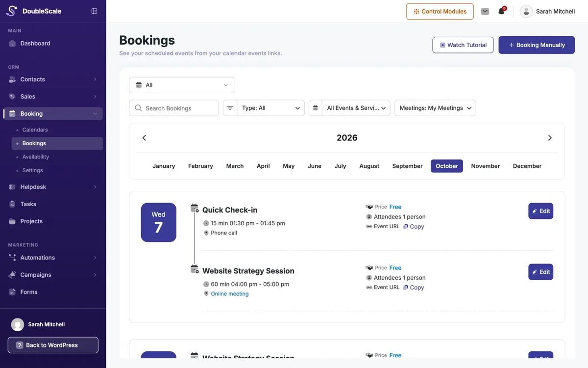Open the All calendars dropdown

[x=182, y=85]
